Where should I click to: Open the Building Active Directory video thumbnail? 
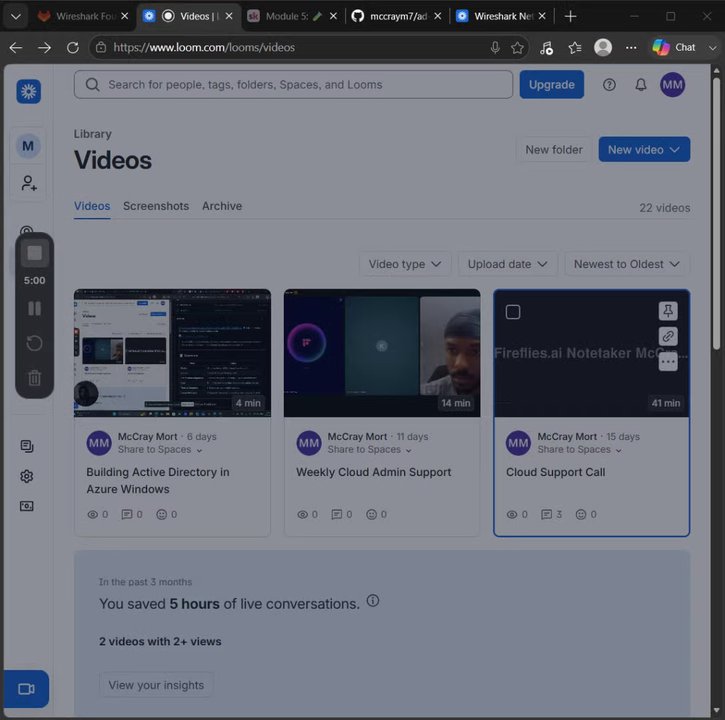pyautogui.click(x=172, y=353)
